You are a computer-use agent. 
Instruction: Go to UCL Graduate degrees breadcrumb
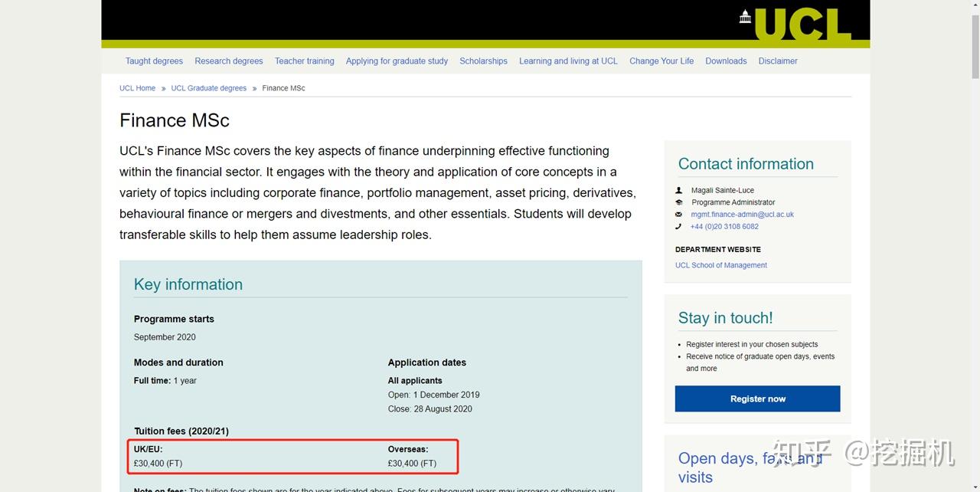click(x=208, y=88)
